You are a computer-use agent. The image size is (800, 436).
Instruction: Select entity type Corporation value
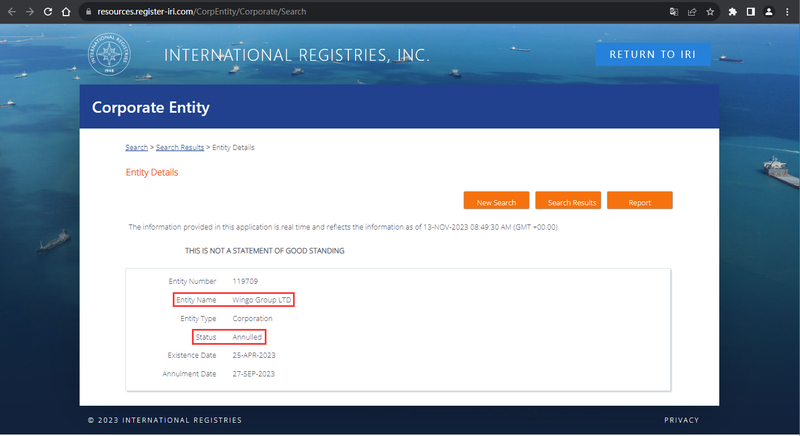pyautogui.click(x=252, y=318)
